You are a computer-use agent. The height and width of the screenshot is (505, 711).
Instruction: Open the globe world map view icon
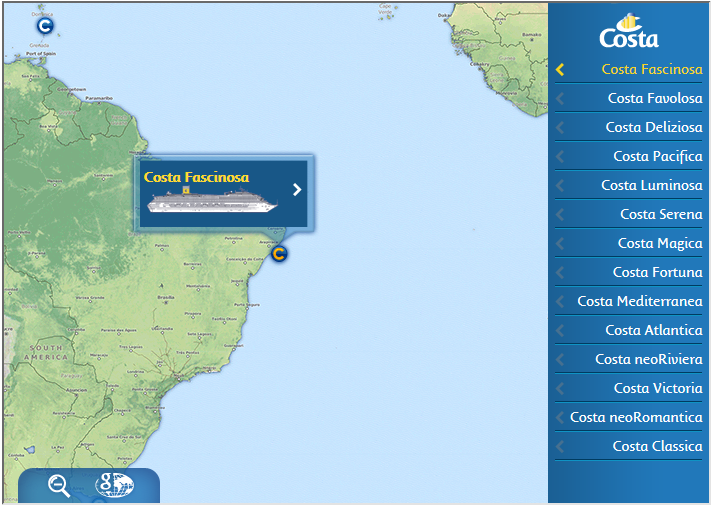114,485
